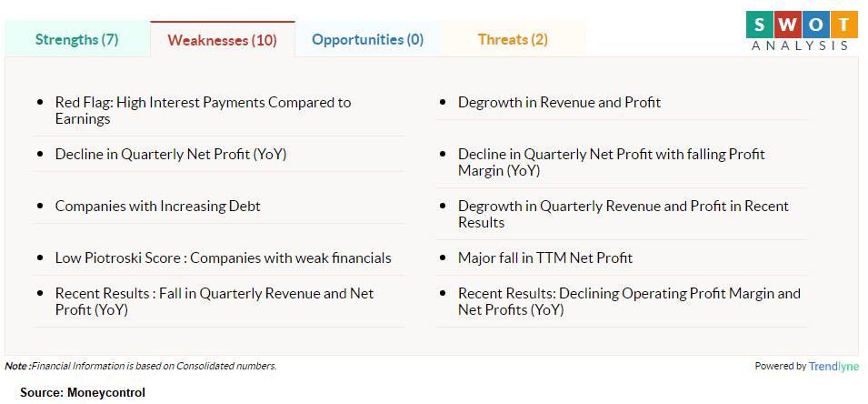Viewport: 868px width, 404px height.
Task: Click the green S tile in SWOT logo
Action: (760, 25)
